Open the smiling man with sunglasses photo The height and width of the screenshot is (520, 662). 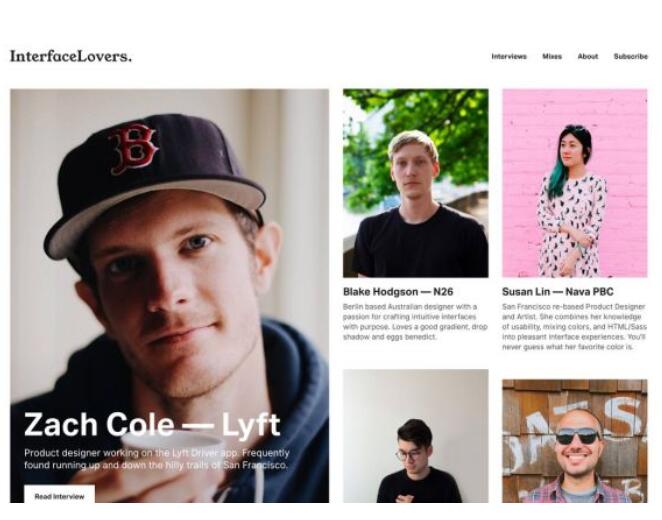point(575,441)
